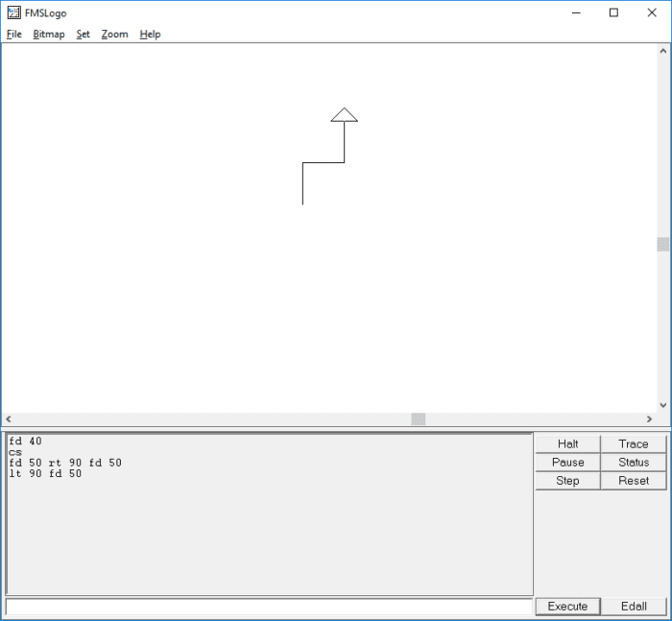The width and height of the screenshot is (672, 621).
Task: Open the Set menu
Action: click(84, 35)
